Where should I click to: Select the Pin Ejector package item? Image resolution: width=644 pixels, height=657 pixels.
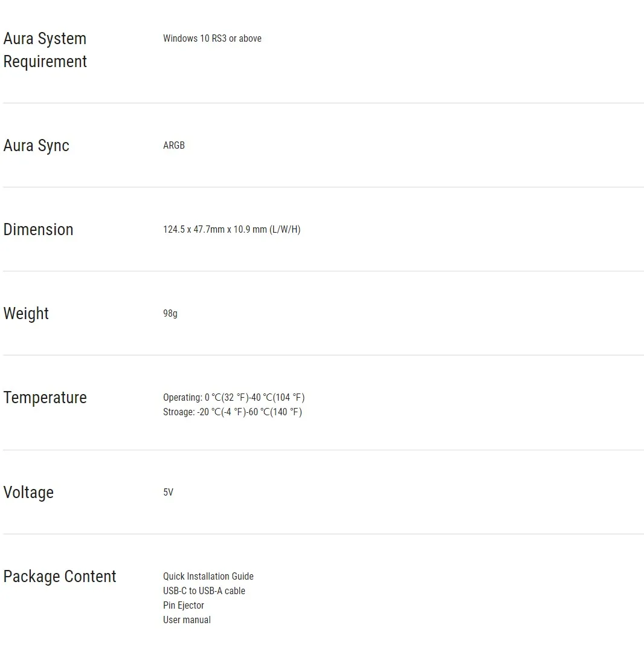(x=184, y=606)
